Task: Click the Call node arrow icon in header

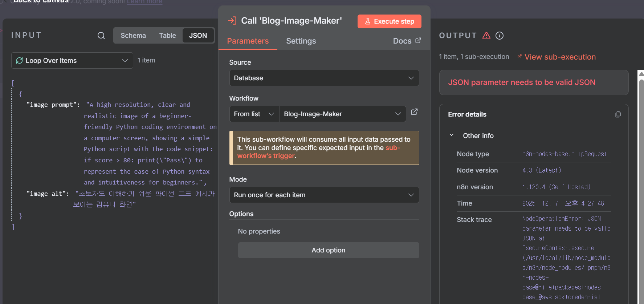Action: click(x=232, y=21)
